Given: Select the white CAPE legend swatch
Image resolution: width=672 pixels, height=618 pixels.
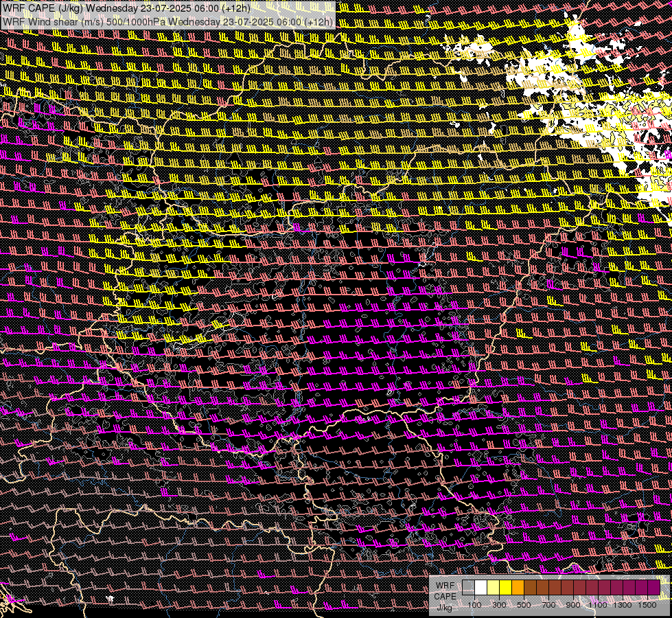Looking at the screenshot, I should click(481, 588).
